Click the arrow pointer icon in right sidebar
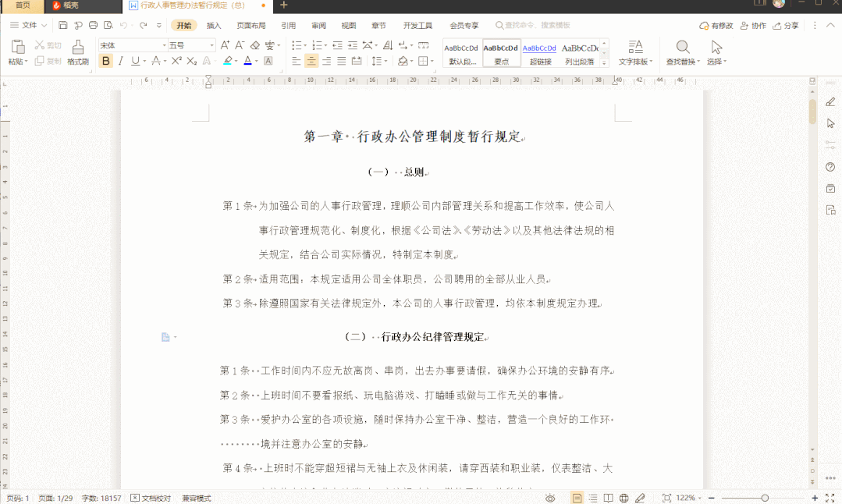The width and height of the screenshot is (842, 504). click(x=830, y=123)
